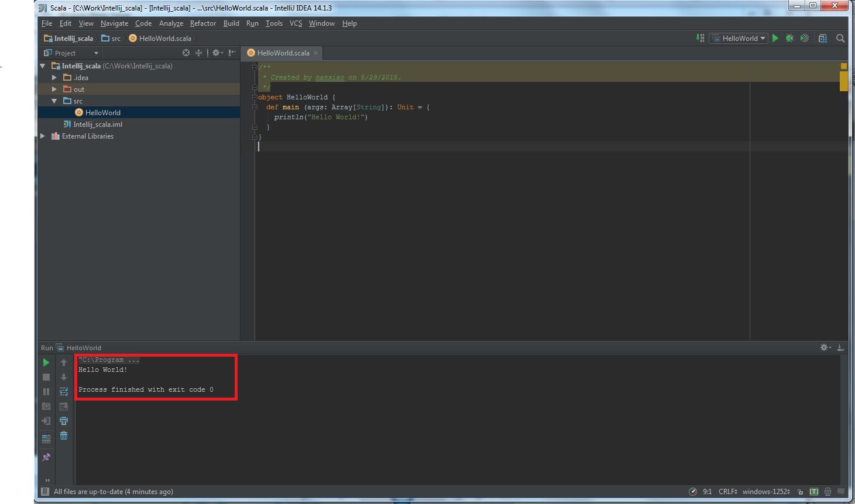Collapse the src folder arrow
The height and width of the screenshot is (504, 855).
54,101
